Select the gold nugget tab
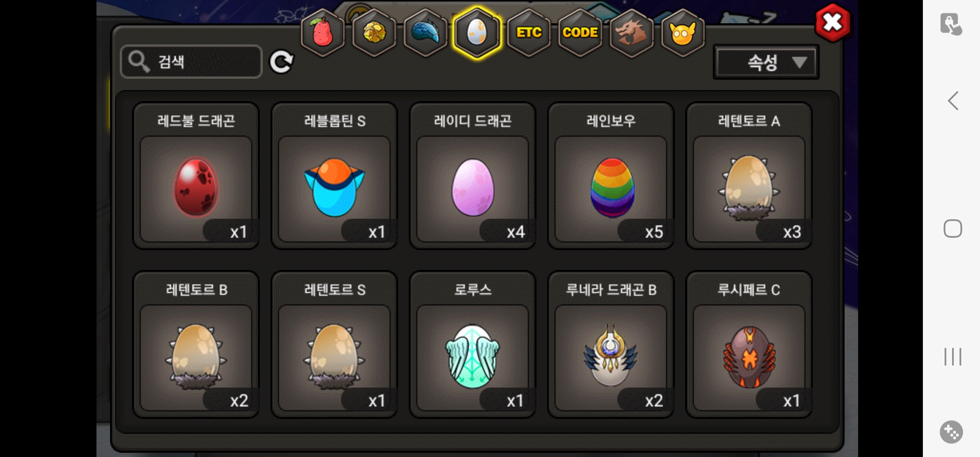Image resolution: width=980 pixels, height=457 pixels. (374, 33)
